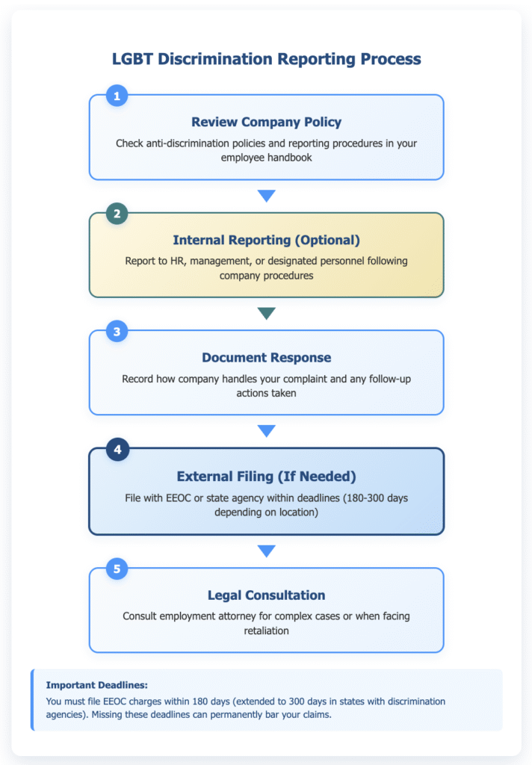Click the green arrow below Internal Reporting box
Screen dimensions: 532x765
point(266,315)
